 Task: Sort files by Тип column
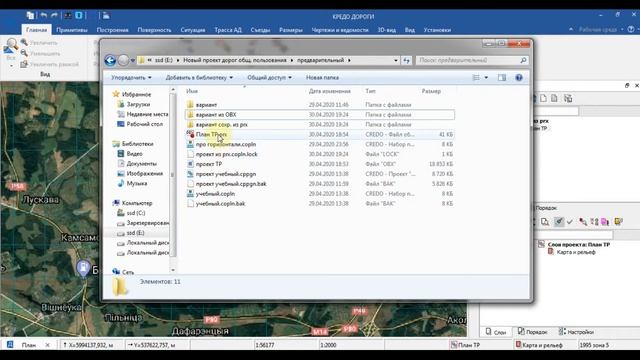tap(370, 91)
